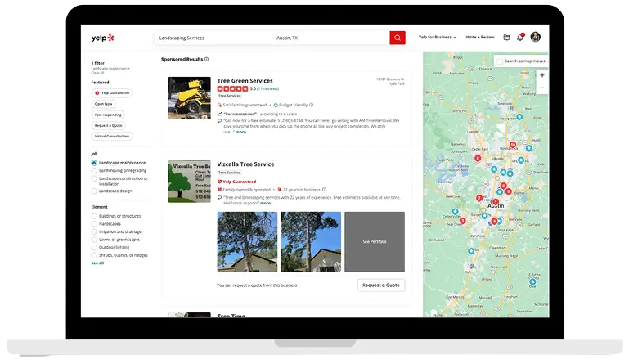629x364 pixels.
Task: Click the Austin city label on map
Action: (x=496, y=206)
